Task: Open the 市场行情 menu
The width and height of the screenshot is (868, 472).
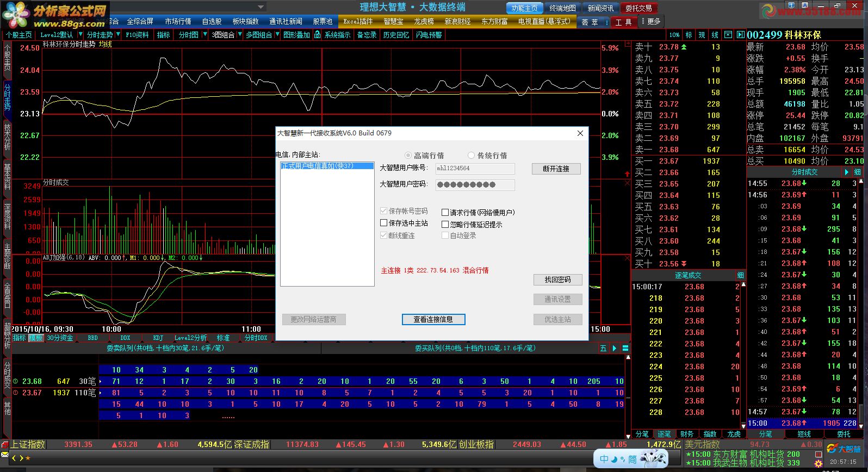Action: pyautogui.click(x=178, y=21)
